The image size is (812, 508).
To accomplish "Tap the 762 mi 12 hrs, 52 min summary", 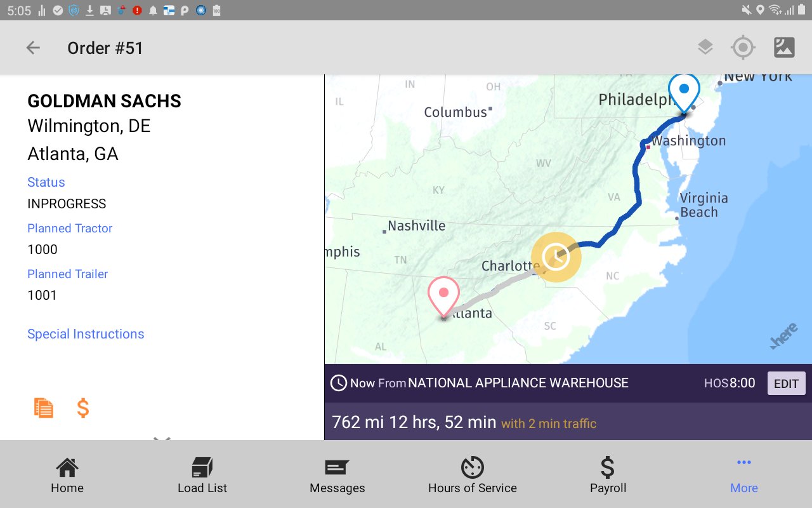I will coord(414,422).
